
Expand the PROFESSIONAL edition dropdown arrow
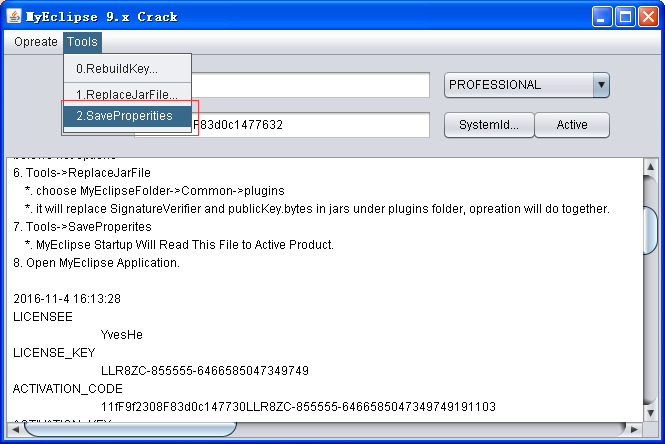point(601,85)
